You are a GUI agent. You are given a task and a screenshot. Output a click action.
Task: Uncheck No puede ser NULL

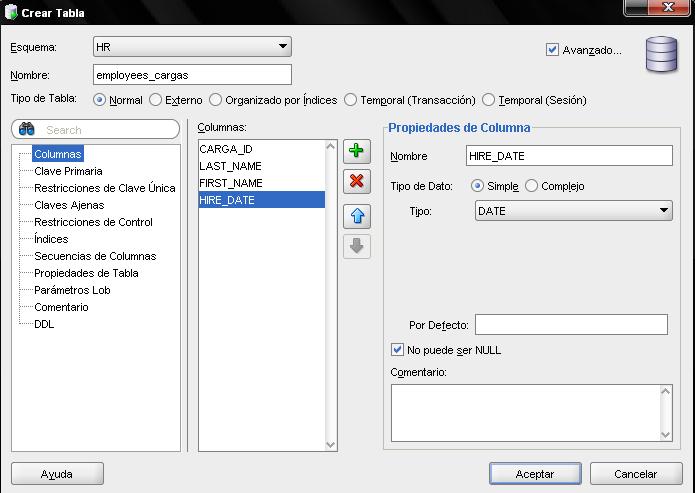(397, 350)
